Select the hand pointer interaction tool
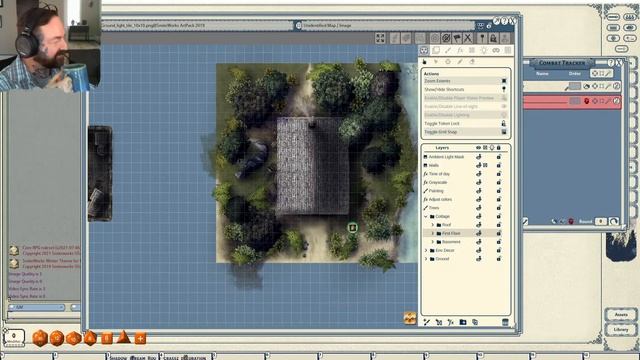The image size is (640, 360). point(424,62)
